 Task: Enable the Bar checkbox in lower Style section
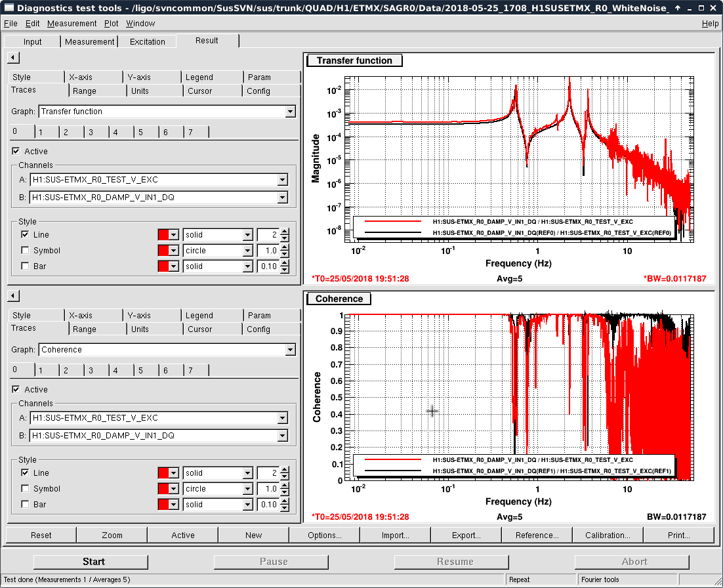pyautogui.click(x=25, y=505)
